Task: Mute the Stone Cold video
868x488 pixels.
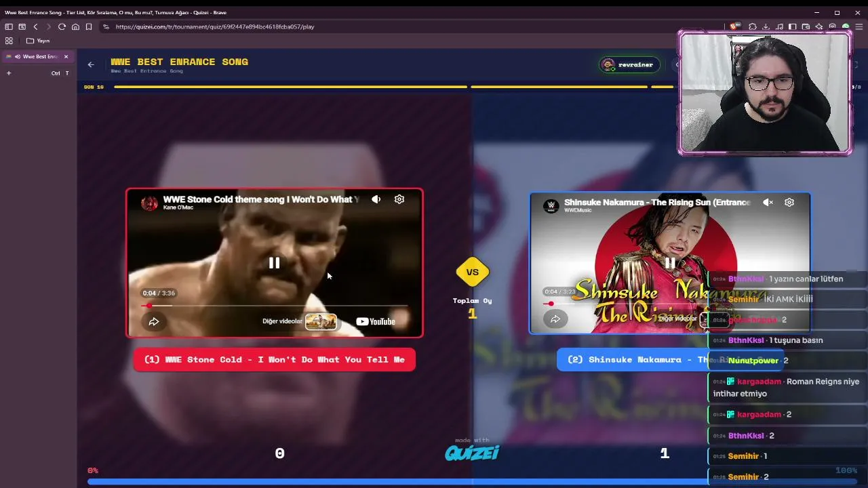Action: coord(376,199)
